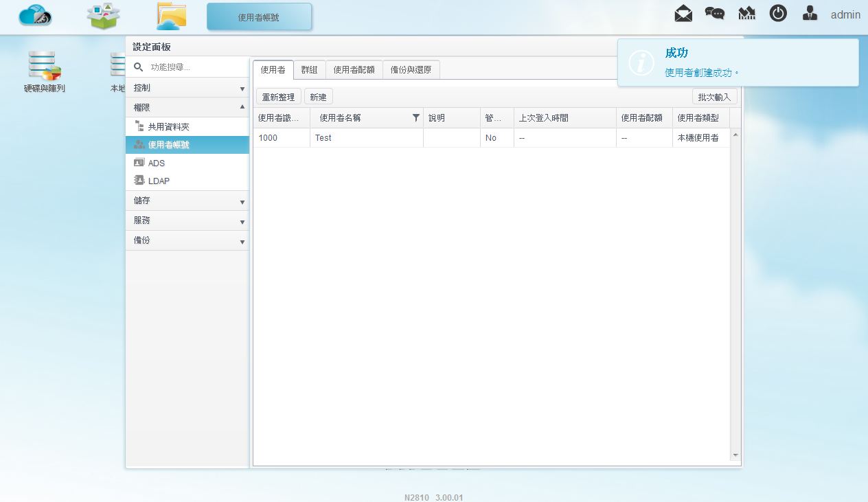This screenshot has width=868, height=502.
Task: Expand the 控制 section
Action: click(x=187, y=88)
